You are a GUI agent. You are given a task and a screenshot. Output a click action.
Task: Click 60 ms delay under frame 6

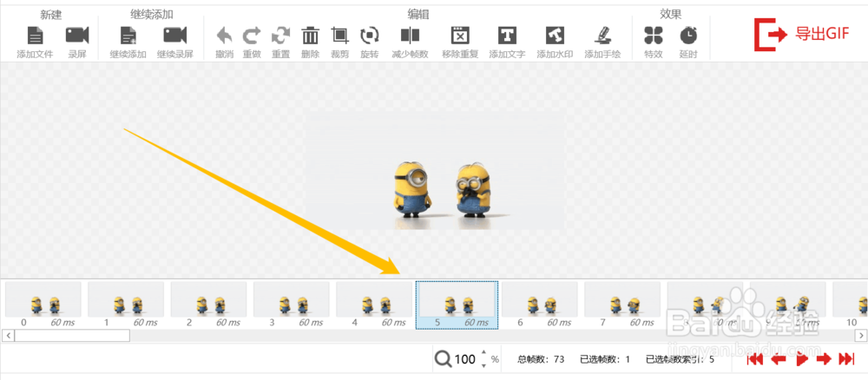coord(559,323)
